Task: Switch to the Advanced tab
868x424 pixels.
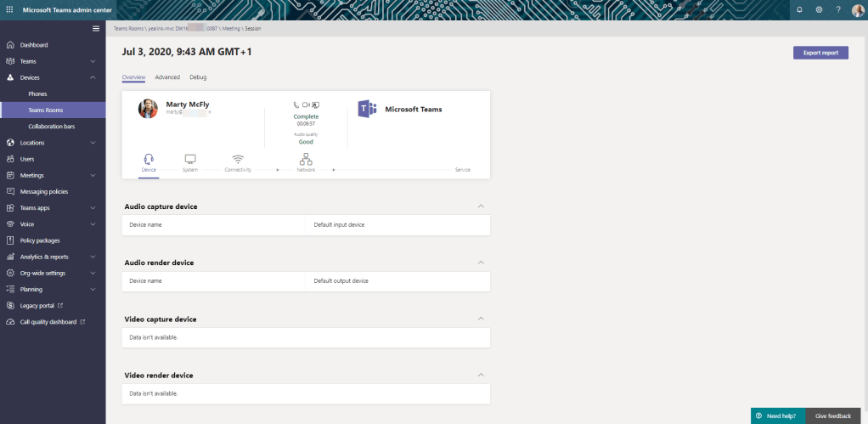Action: tap(167, 77)
